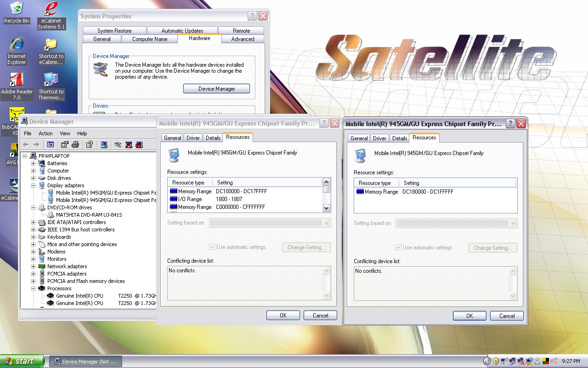Expand the Batteries node

pos(33,163)
